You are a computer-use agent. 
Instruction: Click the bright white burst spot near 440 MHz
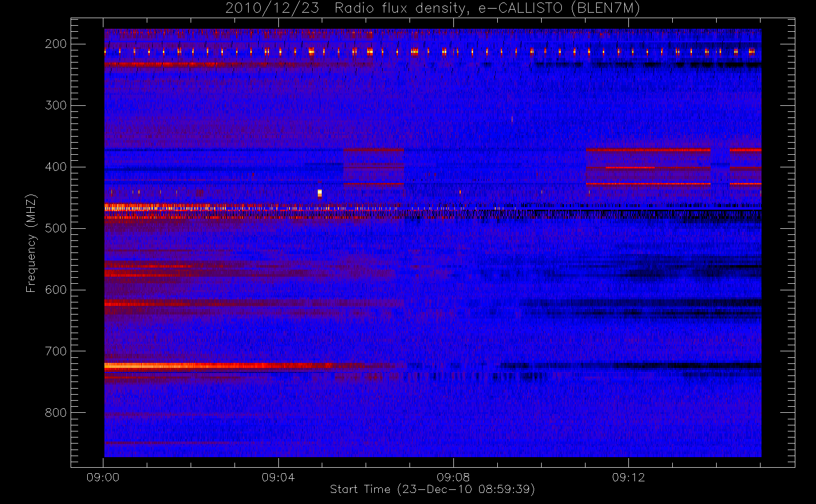click(x=320, y=193)
